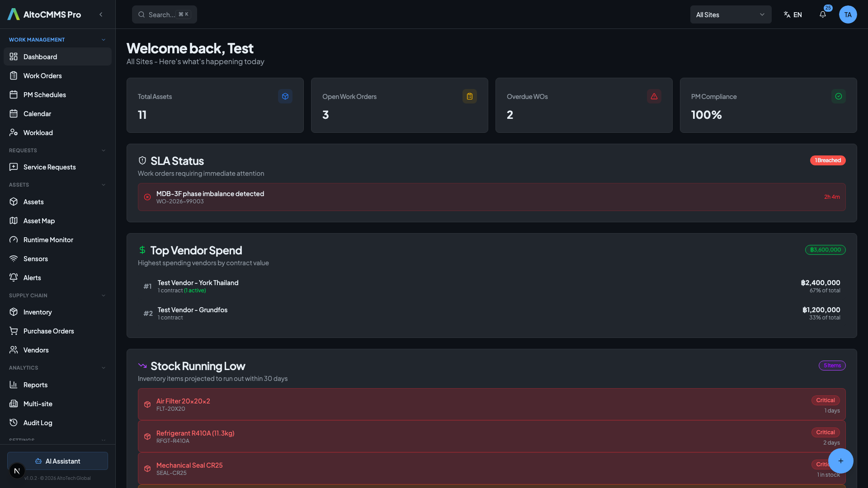Click the PM Compliance check icon
Screen dimensions: 868x488
[x=838, y=96]
